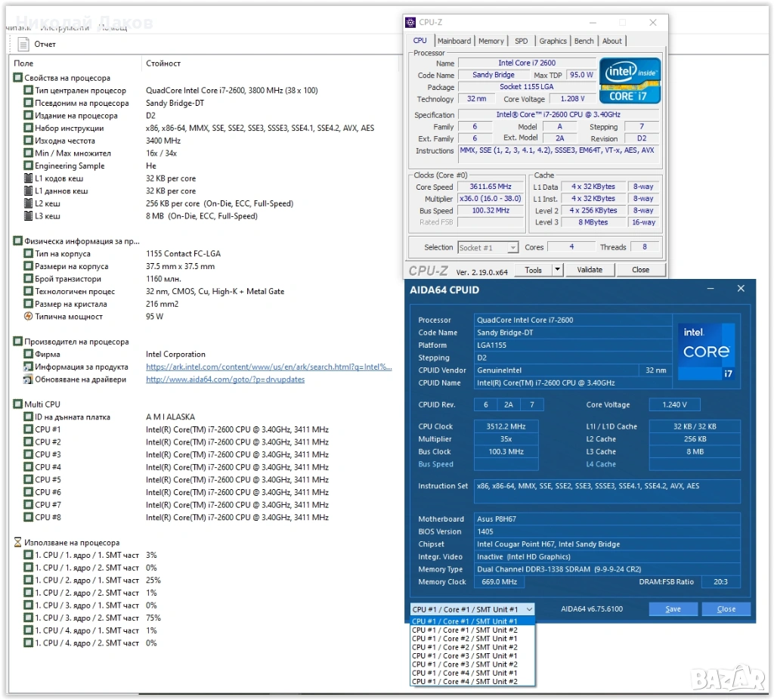Select the Типична мощност power icon
774x700 pixels.
pyautogui.click(x=28, y=317)
